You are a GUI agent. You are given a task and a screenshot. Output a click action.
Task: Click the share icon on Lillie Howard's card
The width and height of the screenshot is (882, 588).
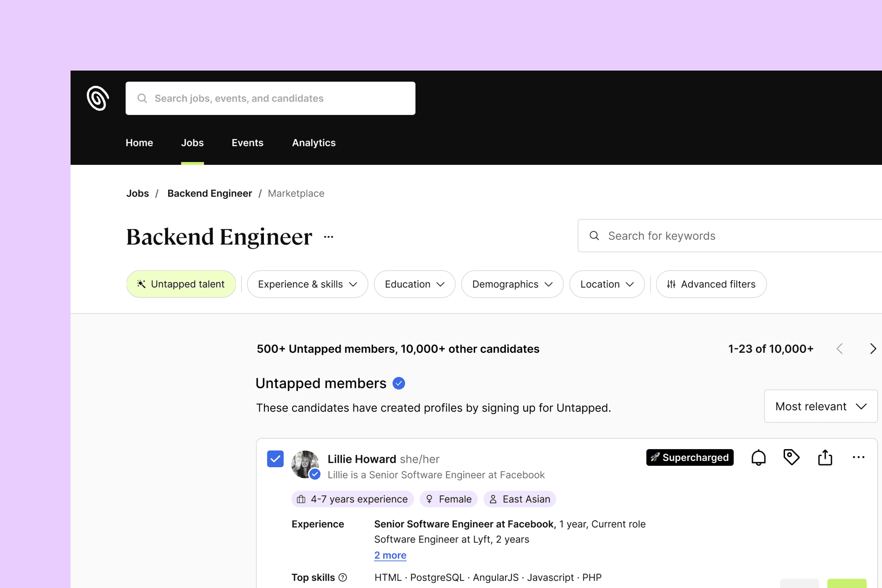pos(825,458)
